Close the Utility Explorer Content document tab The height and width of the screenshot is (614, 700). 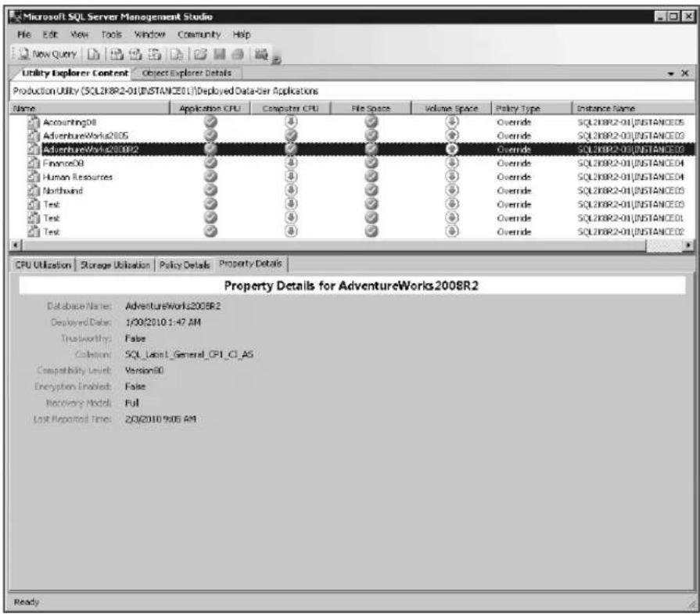tap(685, 73)
